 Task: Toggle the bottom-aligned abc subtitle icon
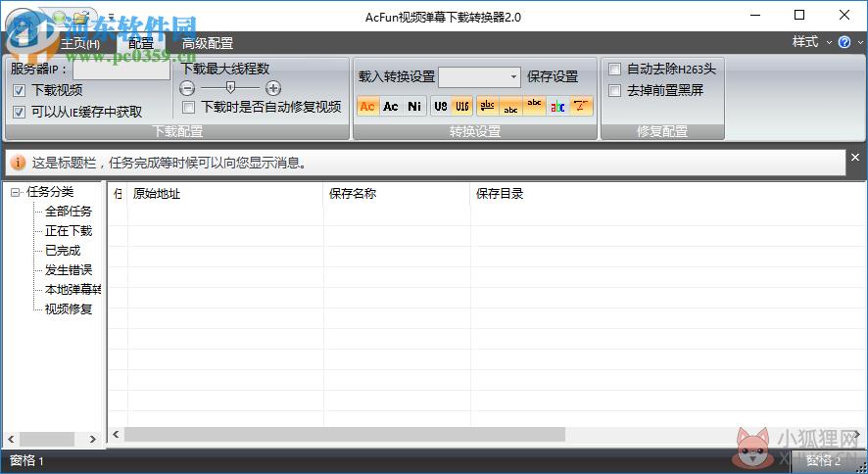pos(511,106)
